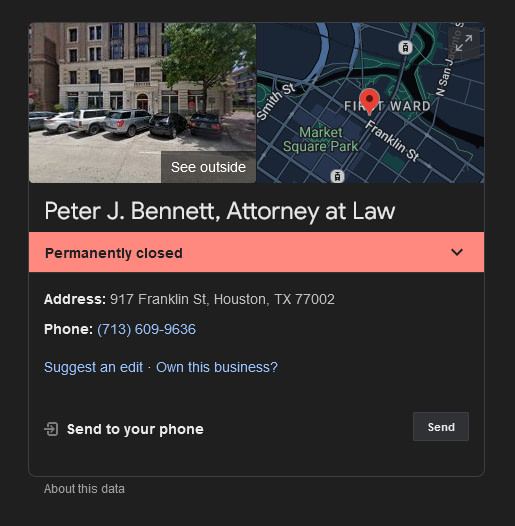Screen dimensions: 515x526
Task: Click the send-to-phone icon
Action: click(x=51, y=429)
